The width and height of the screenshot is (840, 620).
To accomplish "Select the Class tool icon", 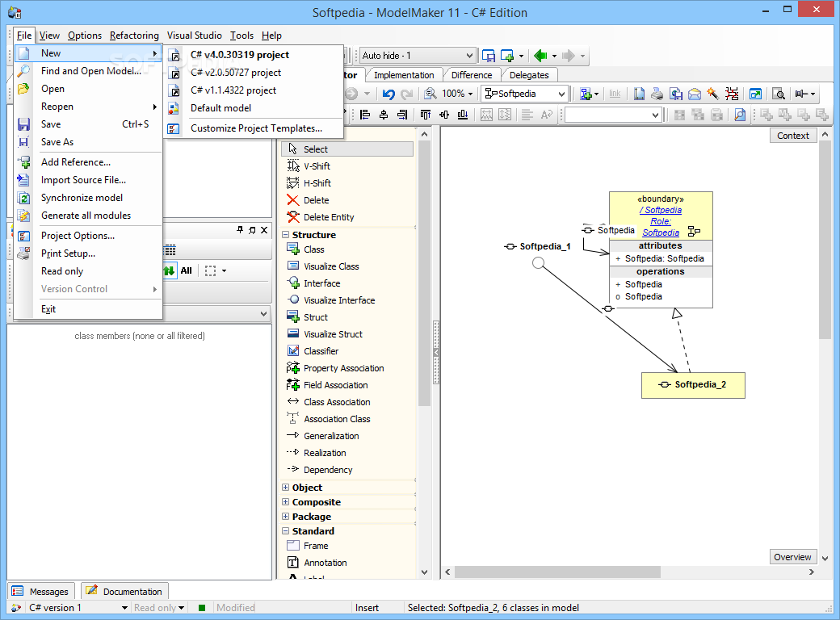I will [293, 249].
